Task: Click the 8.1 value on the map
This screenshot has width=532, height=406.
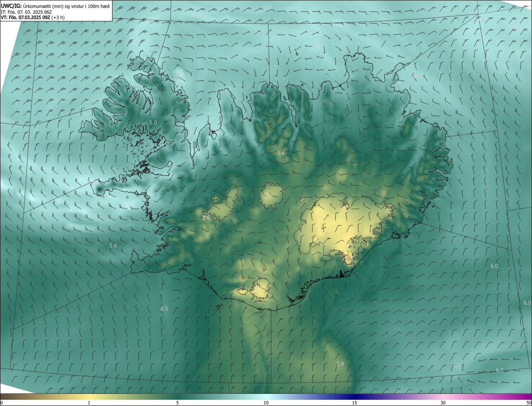Action: [457, 365]
